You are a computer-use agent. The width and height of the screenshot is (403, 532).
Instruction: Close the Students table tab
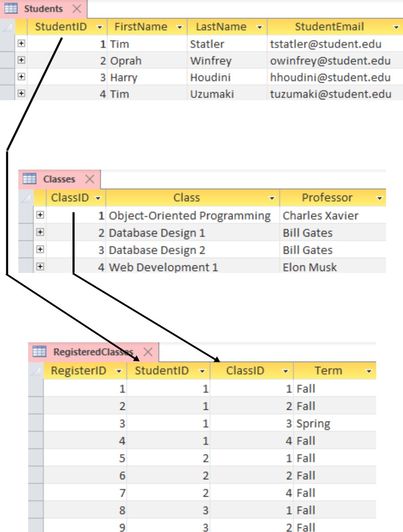pos(77,9)
